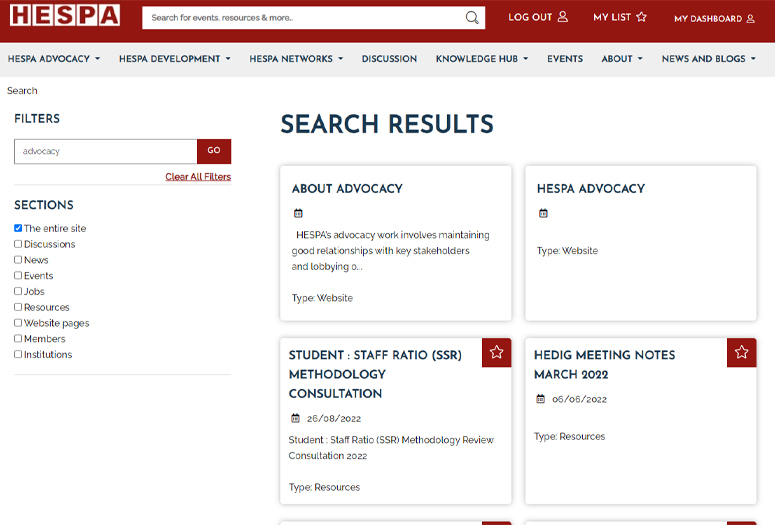Open the HESPA Advocacy result title
The height and width of the screenshot is (525, 775).
pos(591,188)
